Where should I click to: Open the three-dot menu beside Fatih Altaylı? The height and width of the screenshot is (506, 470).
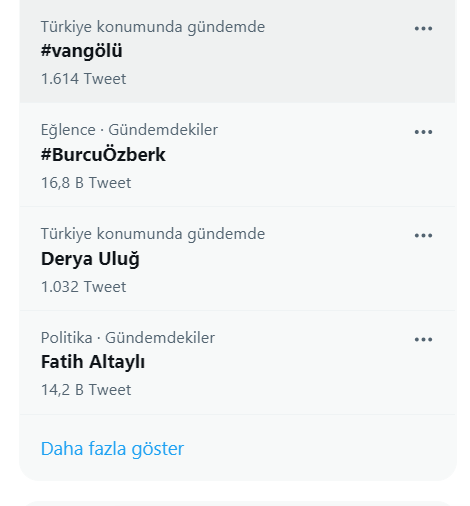pos(423,339)
